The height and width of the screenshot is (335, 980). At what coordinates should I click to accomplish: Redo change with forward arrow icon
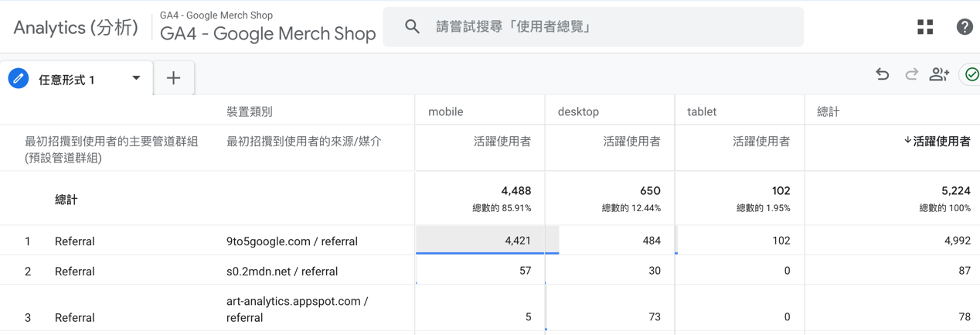pyautogui.click(x=911, y=74)
